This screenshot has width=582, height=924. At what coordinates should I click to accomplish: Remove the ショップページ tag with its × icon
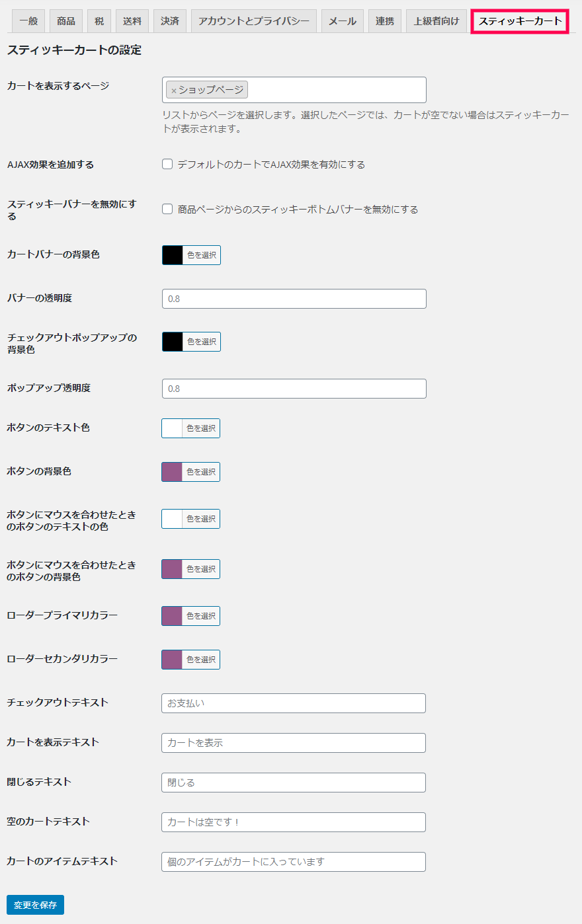coord(174,91)
